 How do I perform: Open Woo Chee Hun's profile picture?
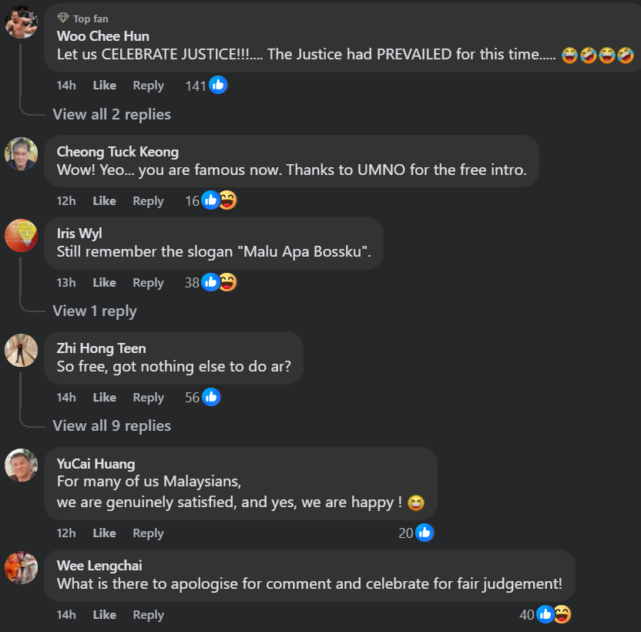(21, 22)
